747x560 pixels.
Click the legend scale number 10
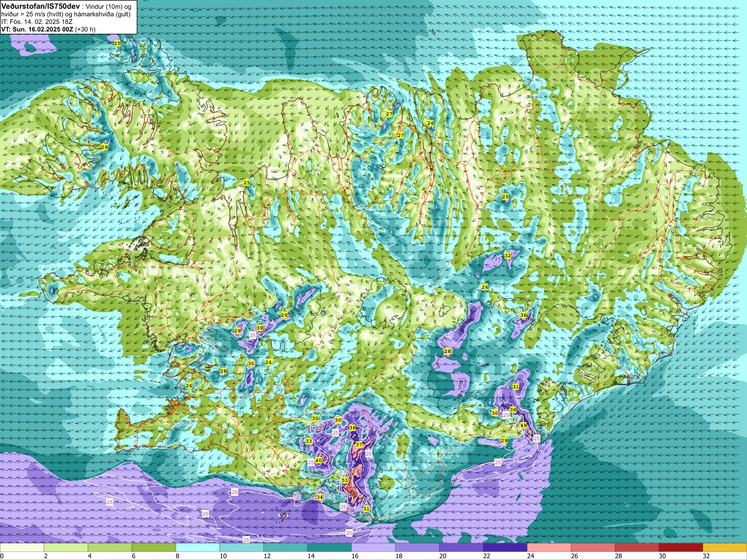click(x=223, y=556)
